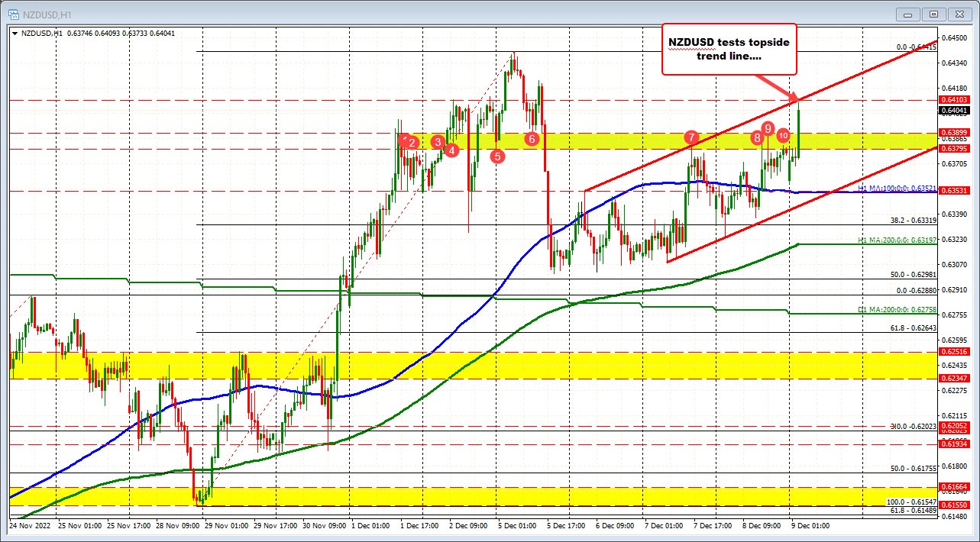Select the H1 MA:200 0.63197 label
980x542 pixels.
(x=896, y=240)
